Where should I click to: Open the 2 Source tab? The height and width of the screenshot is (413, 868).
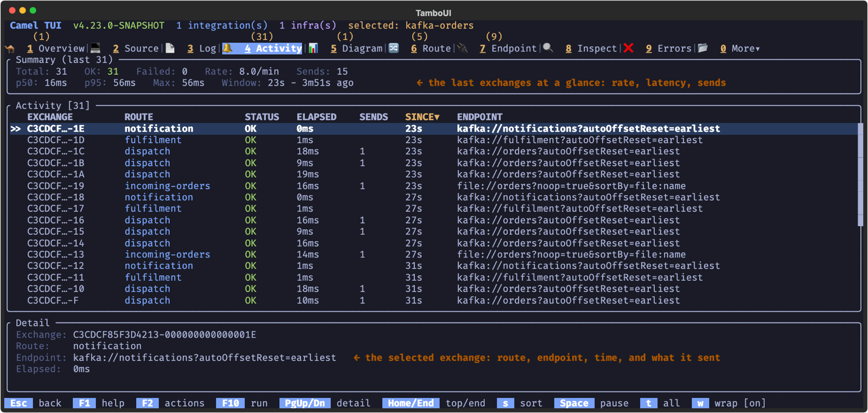point(136,48)
